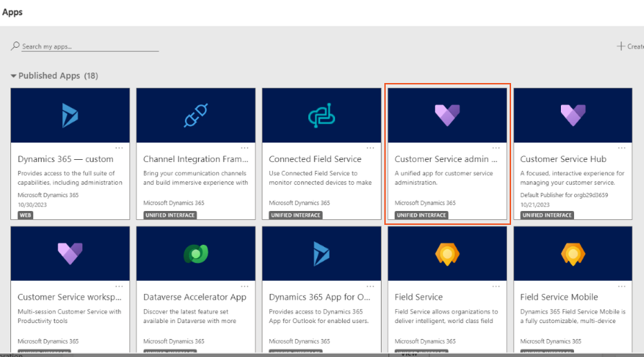Open more options for Customer Service admin center

pos(496,148)
